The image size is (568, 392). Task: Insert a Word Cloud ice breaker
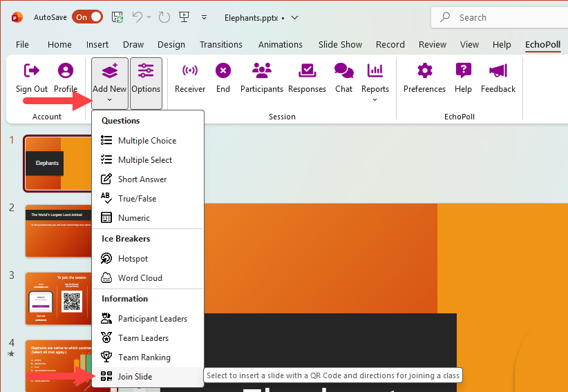(148, 277)
